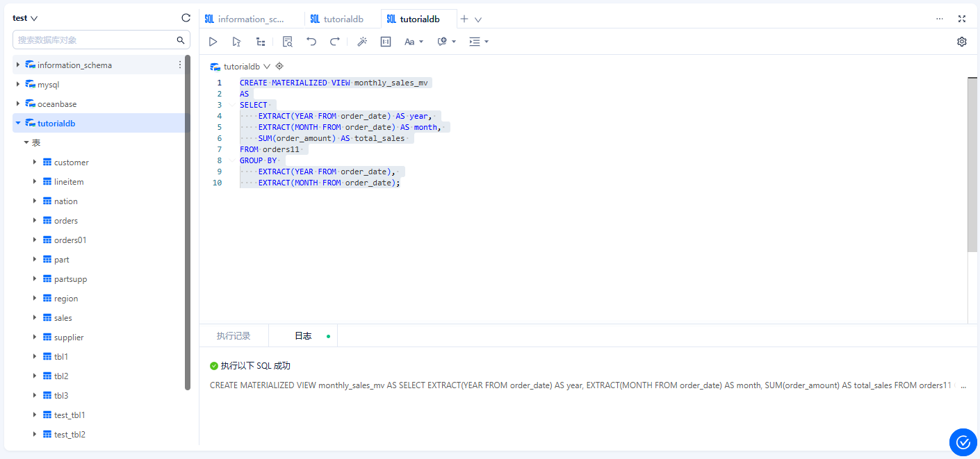The height and width of the screenshot is (459, 980).
Task: Click the find and replace document icon
Action: click(288, 42)
